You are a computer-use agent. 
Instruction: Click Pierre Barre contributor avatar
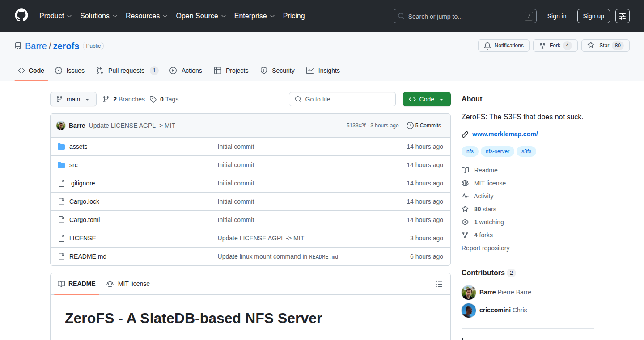469,292
